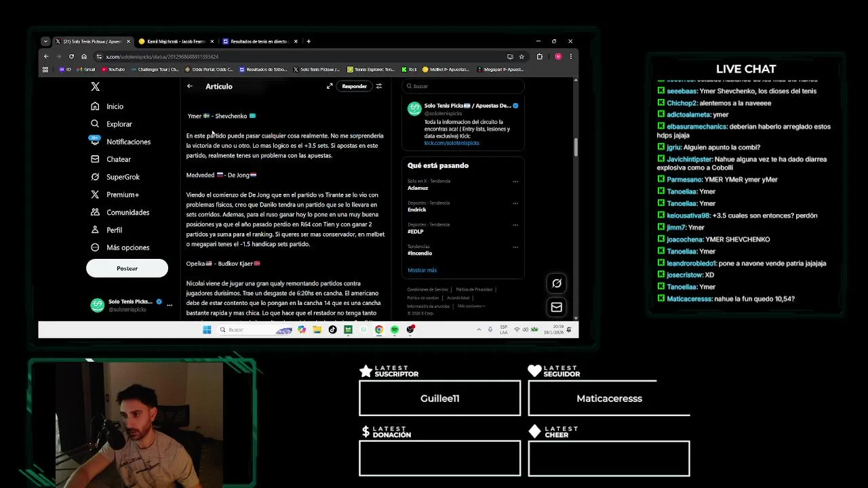Image resolution: width=868 pixels, height=488 pixels.
Task: Open Explorar in X sidebar
Action: (112, 124)
